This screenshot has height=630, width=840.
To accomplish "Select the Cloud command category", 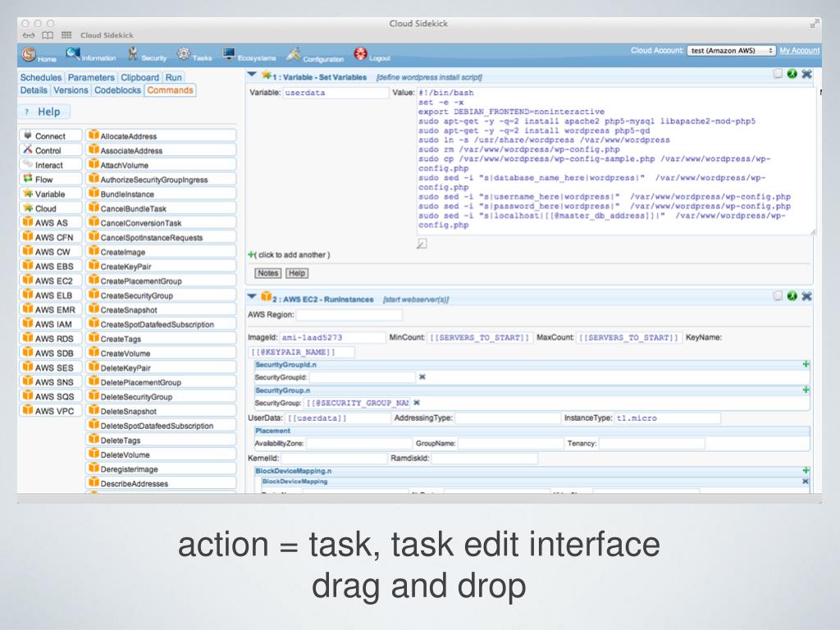I will point(50,208).
